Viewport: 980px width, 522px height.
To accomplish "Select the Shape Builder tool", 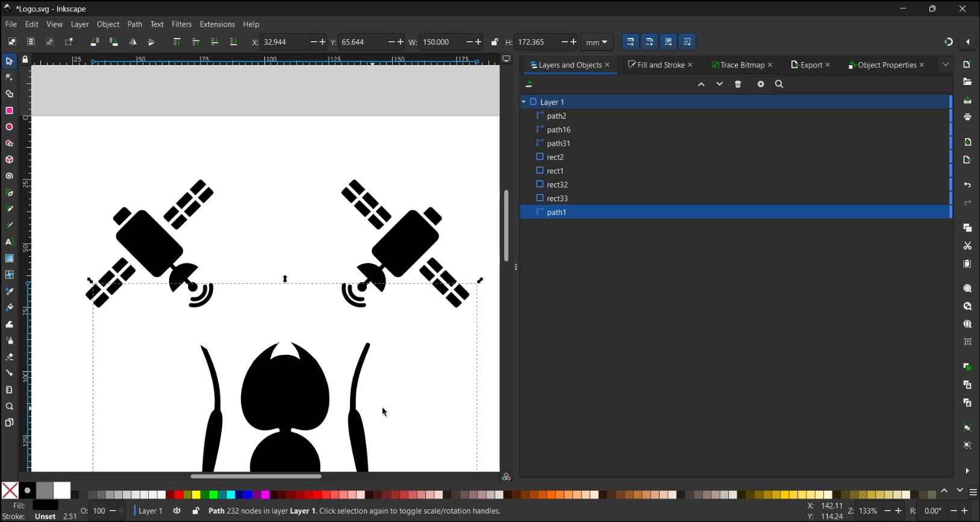I will 9,94.
